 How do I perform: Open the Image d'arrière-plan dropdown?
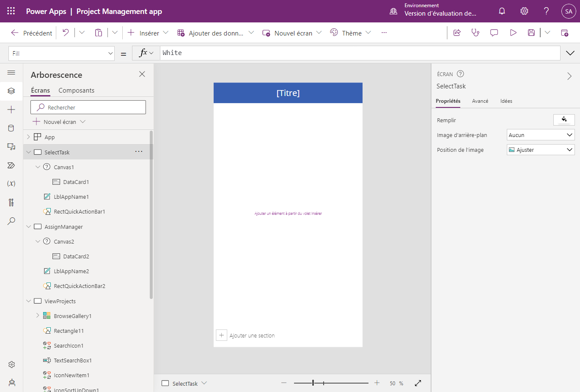pyautogui.click(x=541, y=135)
